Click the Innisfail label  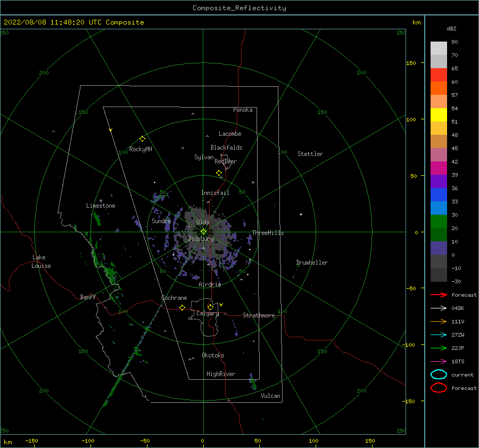point(215,193)
